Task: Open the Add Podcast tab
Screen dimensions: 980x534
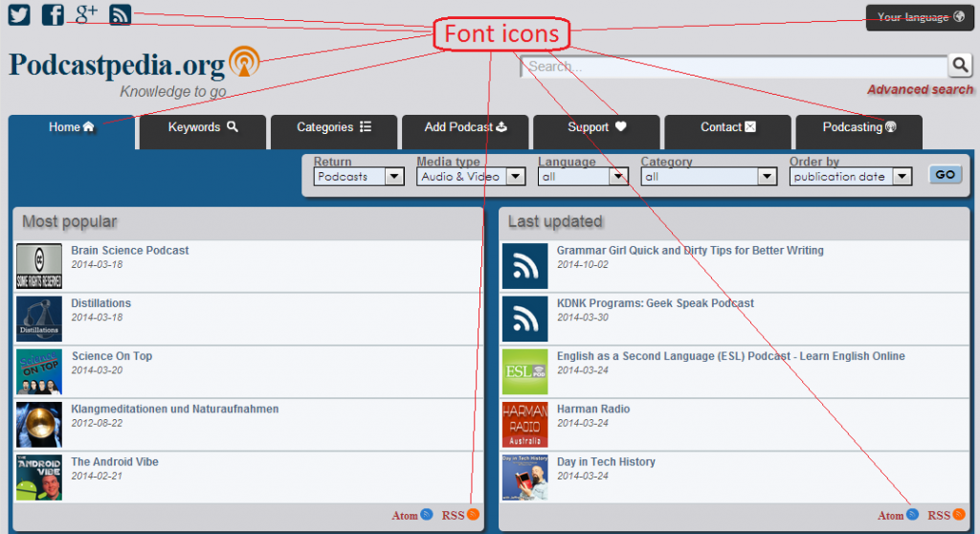Action: [464, 127]
